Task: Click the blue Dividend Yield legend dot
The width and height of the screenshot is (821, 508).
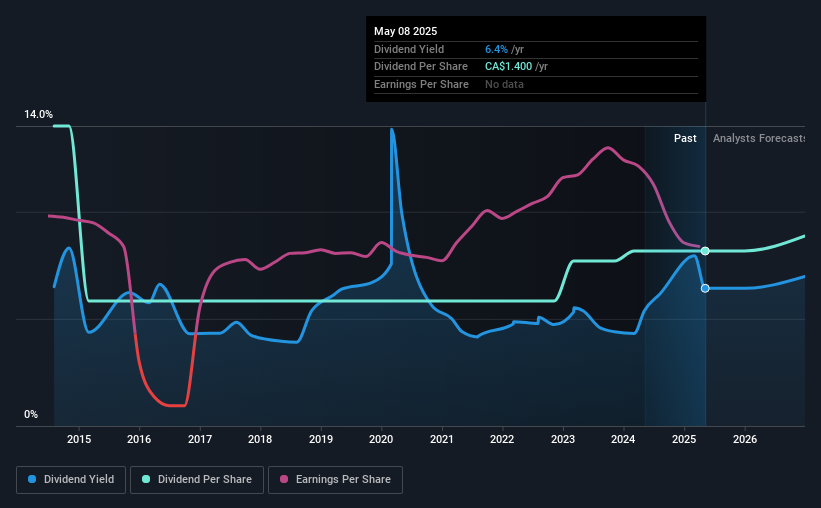Action: pos(32,479)
